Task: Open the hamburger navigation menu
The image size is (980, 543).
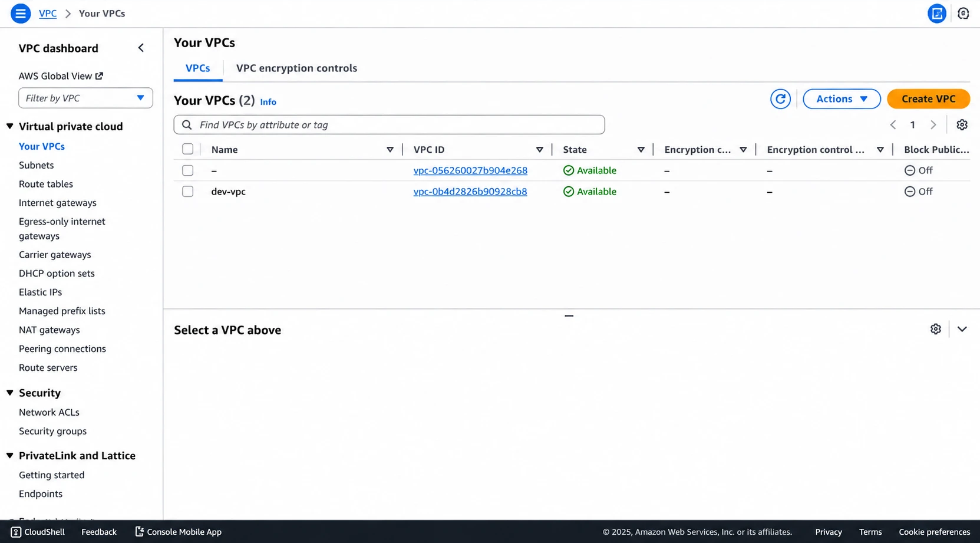Action: pyautogui.click(x=21, y=13)
